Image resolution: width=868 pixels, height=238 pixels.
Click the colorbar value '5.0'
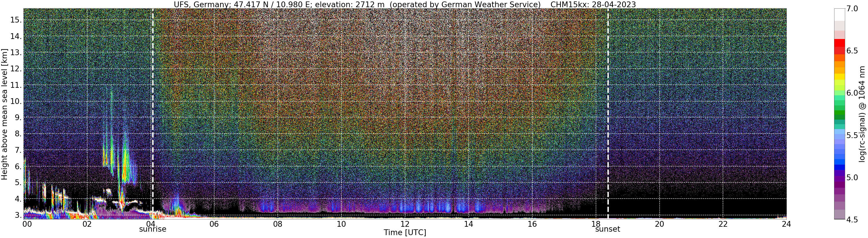pyautogui.click(x=852, y=178)
